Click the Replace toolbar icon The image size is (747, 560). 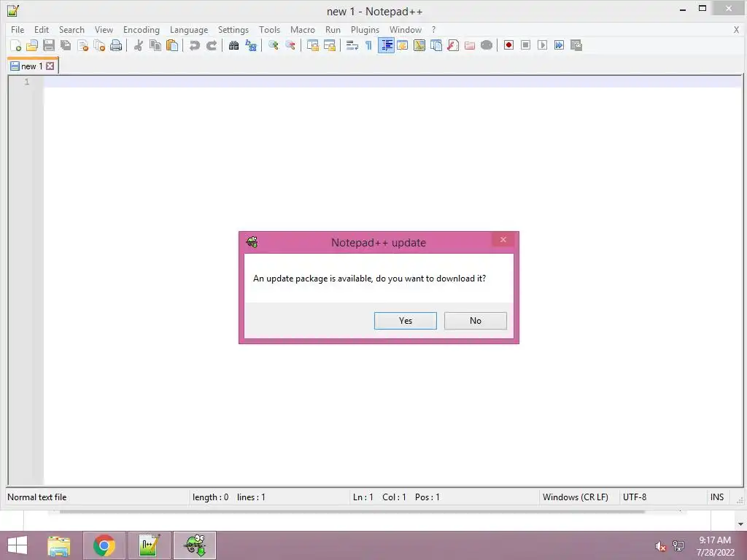tap(251, 45)
